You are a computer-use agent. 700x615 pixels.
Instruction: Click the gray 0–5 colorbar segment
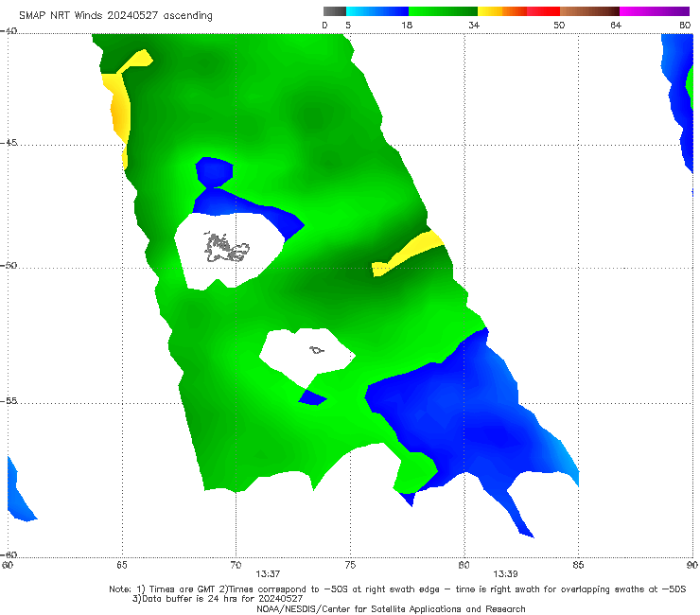(x=334, y=11)
